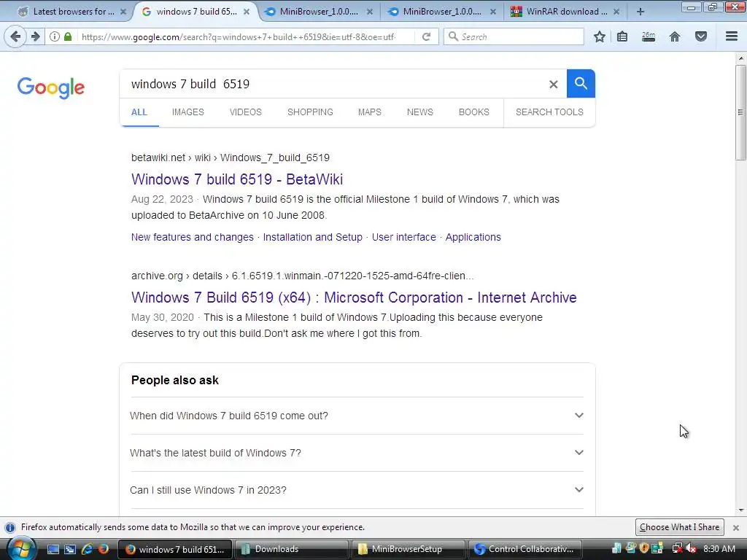Open New features and changes sublink
This screenshot has width=747, height=560.
coord(193,237)
